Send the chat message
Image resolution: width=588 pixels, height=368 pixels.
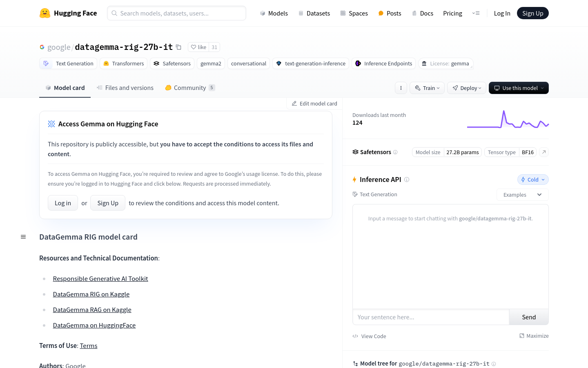(529, 317)
